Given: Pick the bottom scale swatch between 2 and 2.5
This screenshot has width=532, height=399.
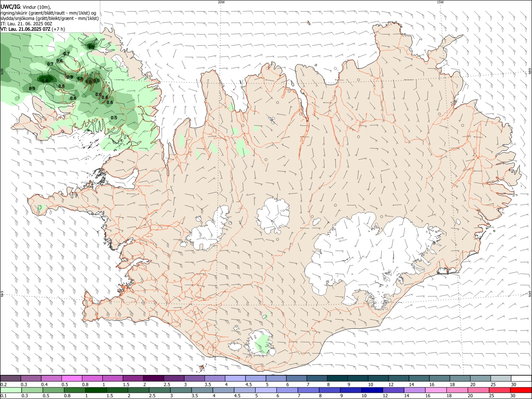Looking at the screenshot, I should pos(138,390).
